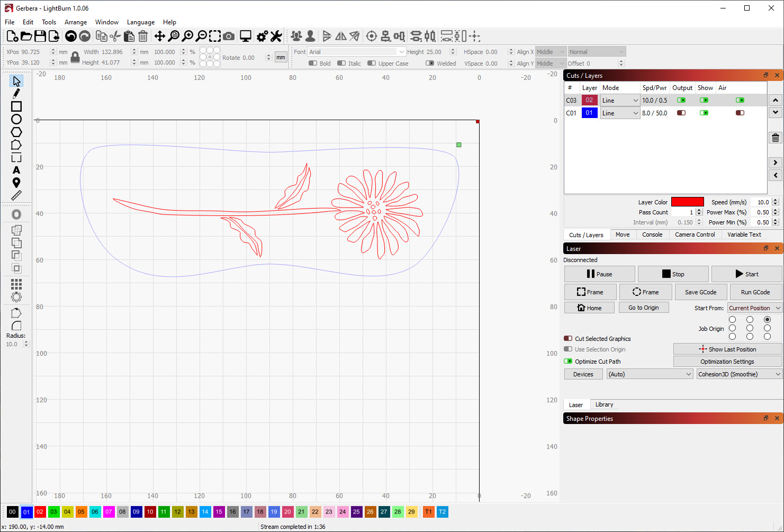Open the camera capture toolbar icon

(x=229, y=36)
